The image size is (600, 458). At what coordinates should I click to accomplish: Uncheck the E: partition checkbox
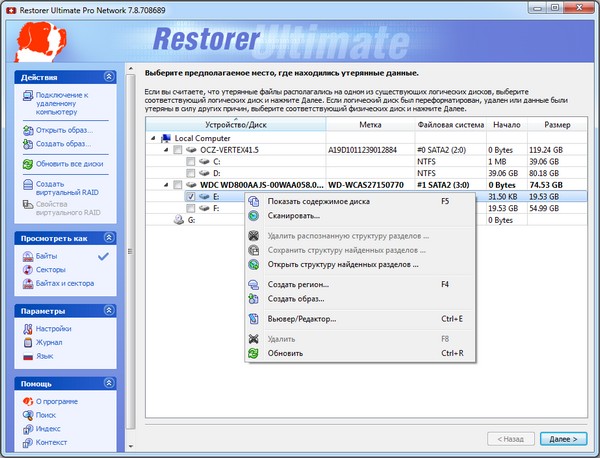(x=191, y=197)
